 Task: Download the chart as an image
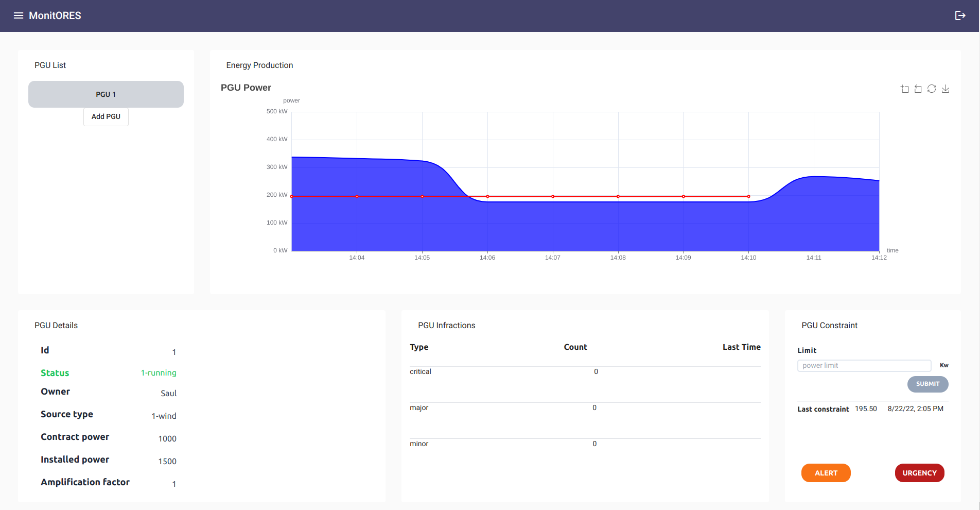946,89
